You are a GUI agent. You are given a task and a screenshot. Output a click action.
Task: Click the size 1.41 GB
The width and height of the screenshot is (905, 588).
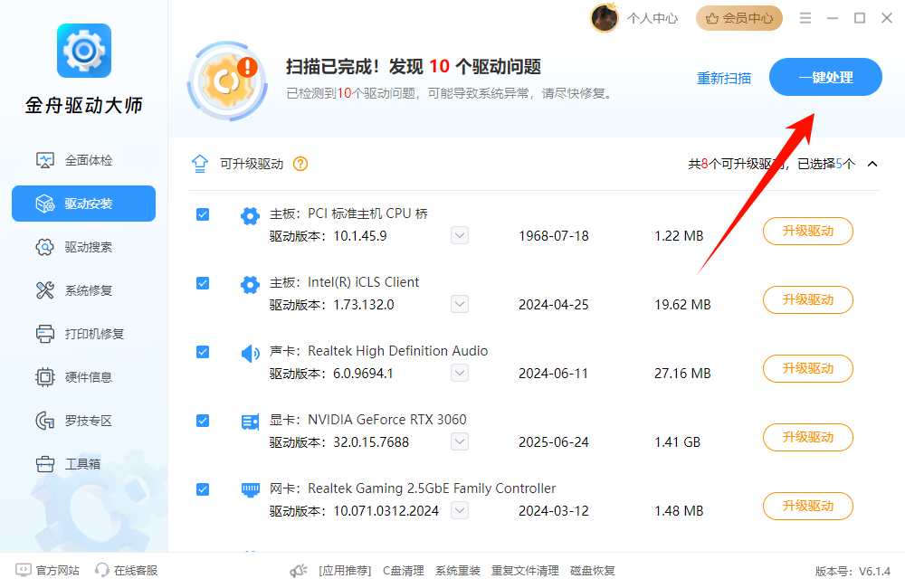[x=677, y=442]
